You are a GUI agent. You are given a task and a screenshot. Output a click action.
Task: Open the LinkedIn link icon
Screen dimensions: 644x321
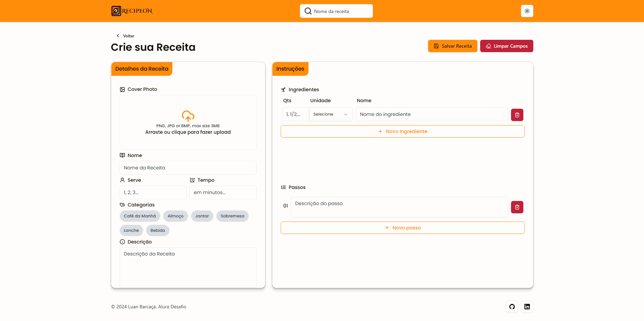(527, 307)
